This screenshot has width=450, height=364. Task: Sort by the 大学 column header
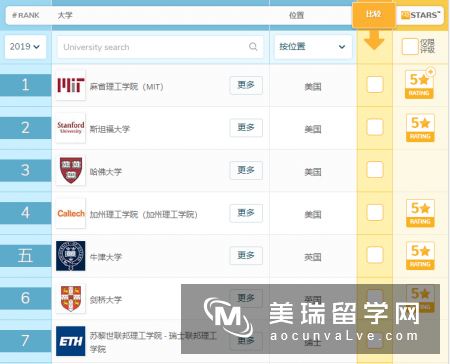65,15
